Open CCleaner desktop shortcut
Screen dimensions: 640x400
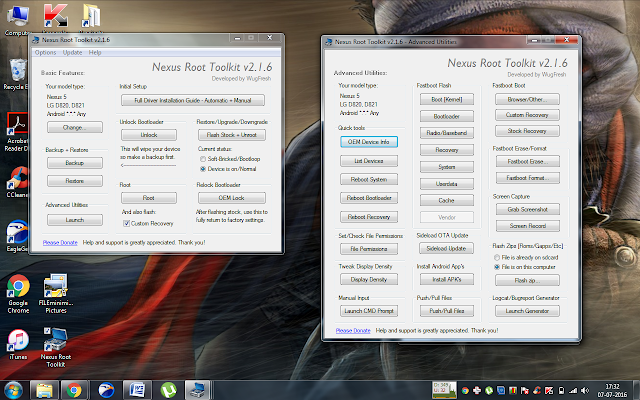pos(17,182)
